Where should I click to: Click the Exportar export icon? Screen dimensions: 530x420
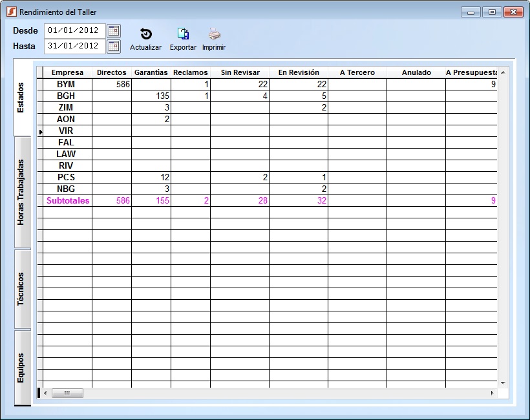[x=183, y=35]
